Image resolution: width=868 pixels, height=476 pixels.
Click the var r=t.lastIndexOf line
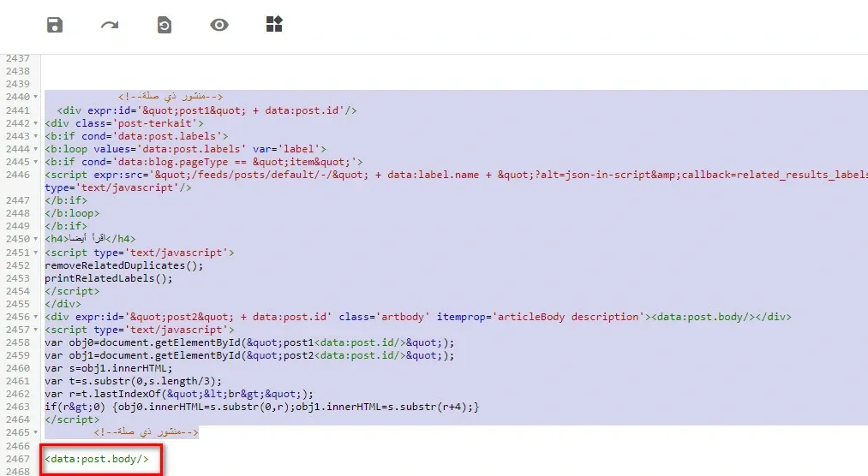click(179, 394)
